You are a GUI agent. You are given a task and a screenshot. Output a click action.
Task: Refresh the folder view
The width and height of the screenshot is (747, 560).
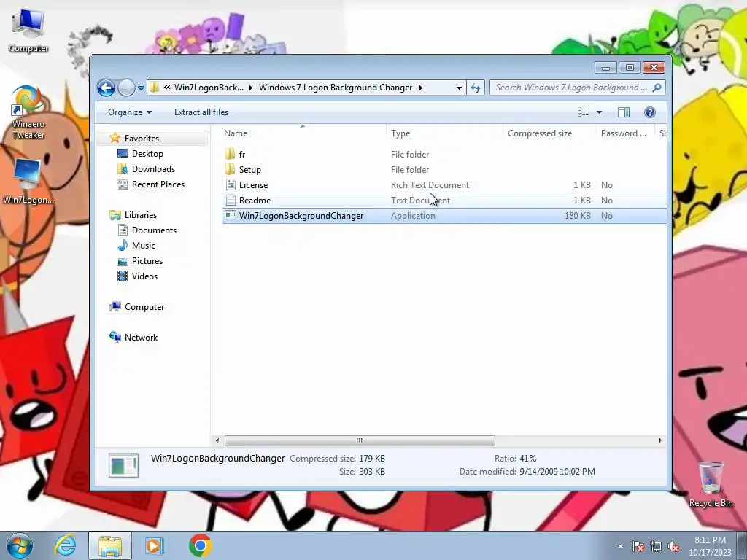point(476,87)
